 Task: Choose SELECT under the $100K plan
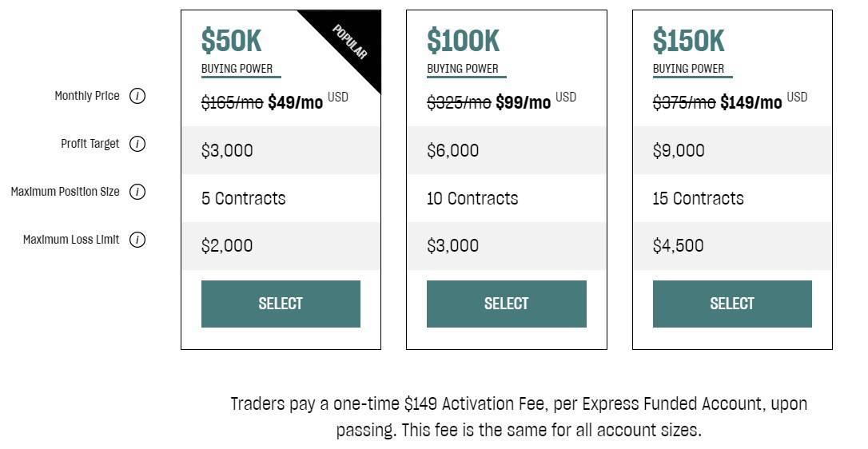[x=506, y=304]
